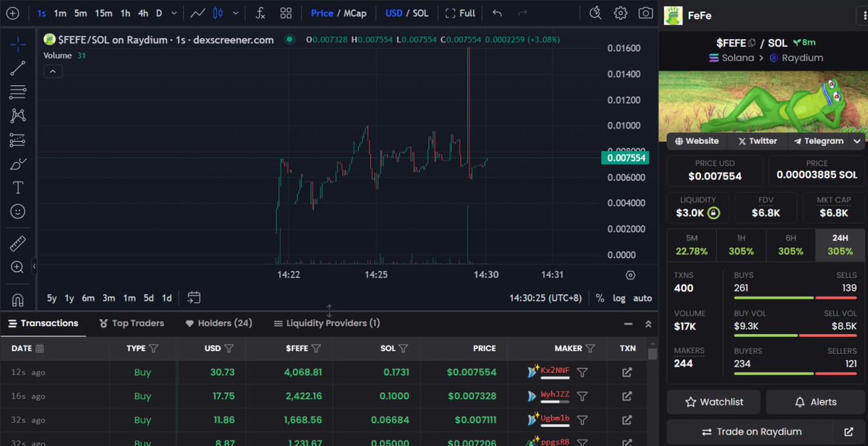Screen dimensions: 868x446
Task: Select the trend line drawing tool
Action: tap(18, 69)
